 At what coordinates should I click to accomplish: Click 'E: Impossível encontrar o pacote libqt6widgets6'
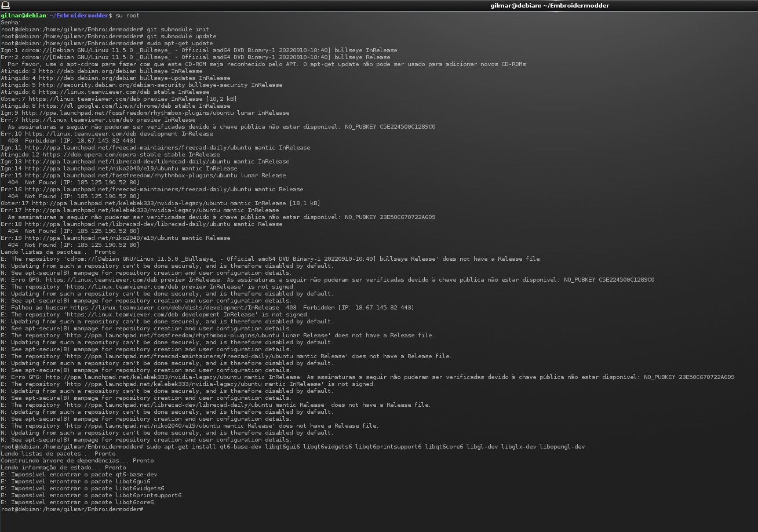pos(82,489)
